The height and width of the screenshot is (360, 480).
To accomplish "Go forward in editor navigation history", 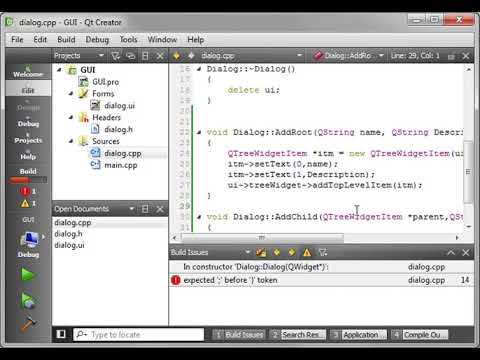I will tap(191, 56).
